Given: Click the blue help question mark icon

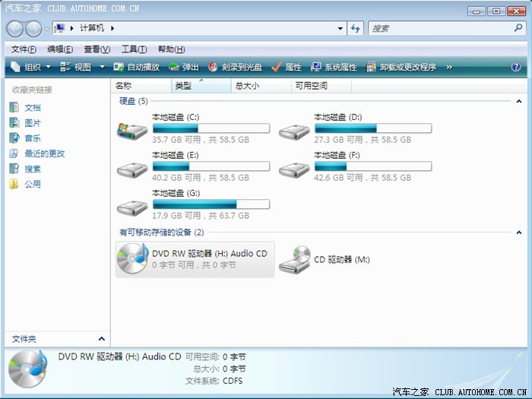Looking at the screenshot, I should click(x=516, y=67).
